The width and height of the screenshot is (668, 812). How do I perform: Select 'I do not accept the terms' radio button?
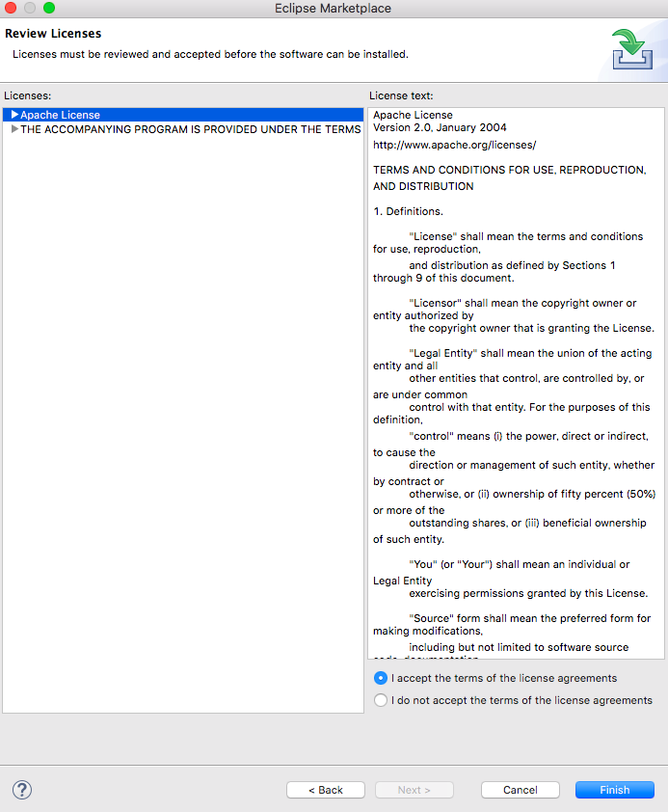pyautogui.click(x=381, y=700)
